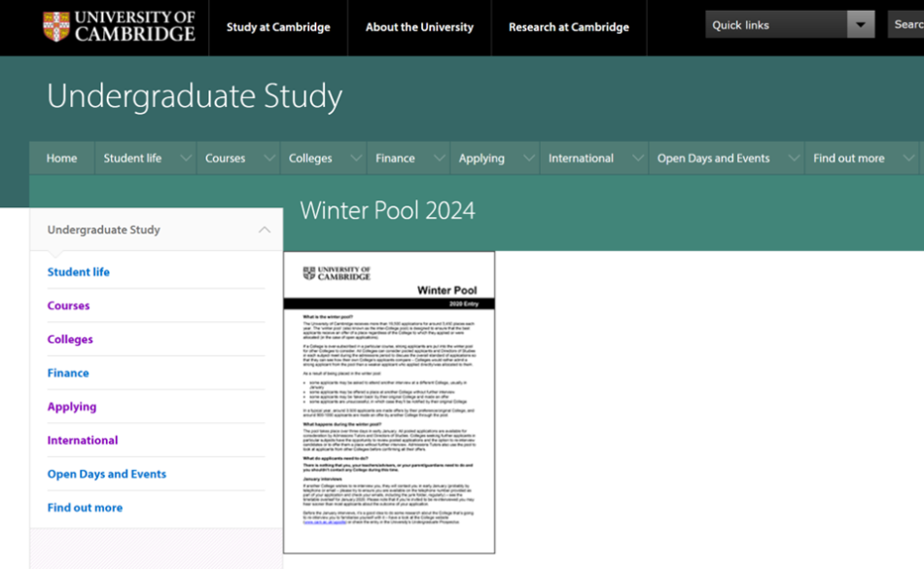Image resolution: width=924 pixels, height=569 pixels.
Task: Open the Winter Pool document thumbnail
Action: [x=389, y=403]
